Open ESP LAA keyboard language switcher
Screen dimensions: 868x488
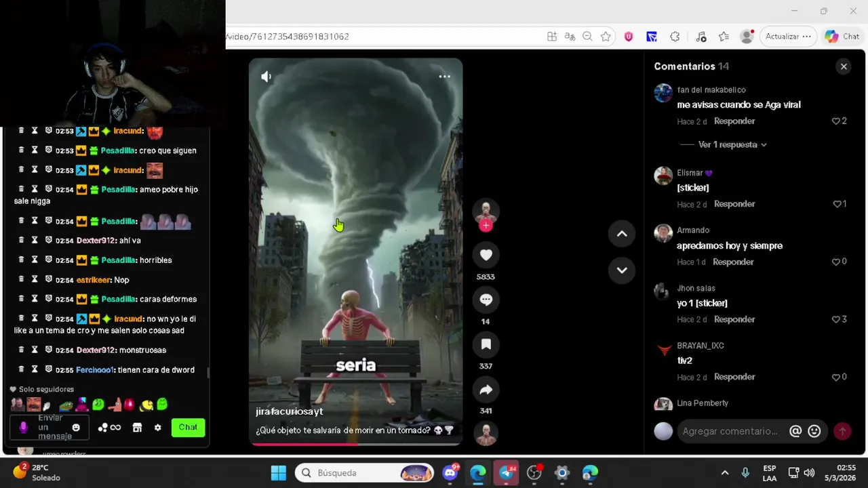pyautogui.click(x=770, y=472)
